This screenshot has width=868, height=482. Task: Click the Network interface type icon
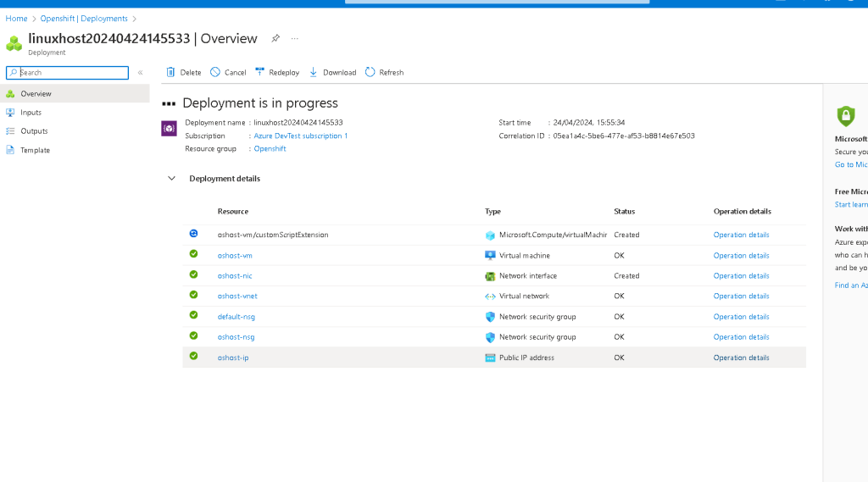click(x=490, y=275)
